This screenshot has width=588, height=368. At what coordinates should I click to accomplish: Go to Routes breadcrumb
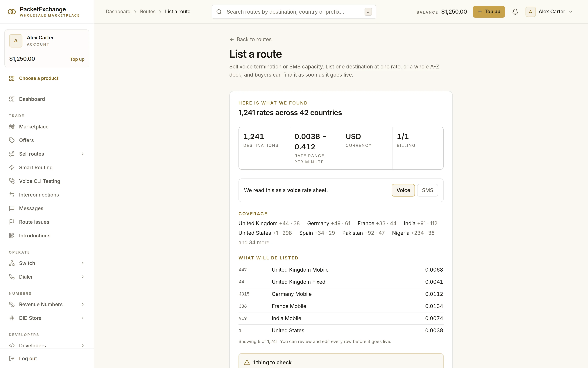click(148, 12)
